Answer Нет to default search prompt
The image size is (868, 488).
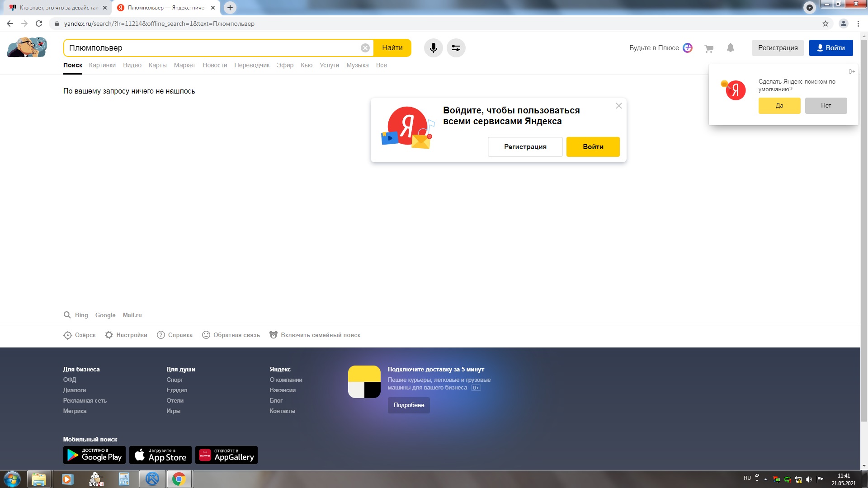click(826, 106)
